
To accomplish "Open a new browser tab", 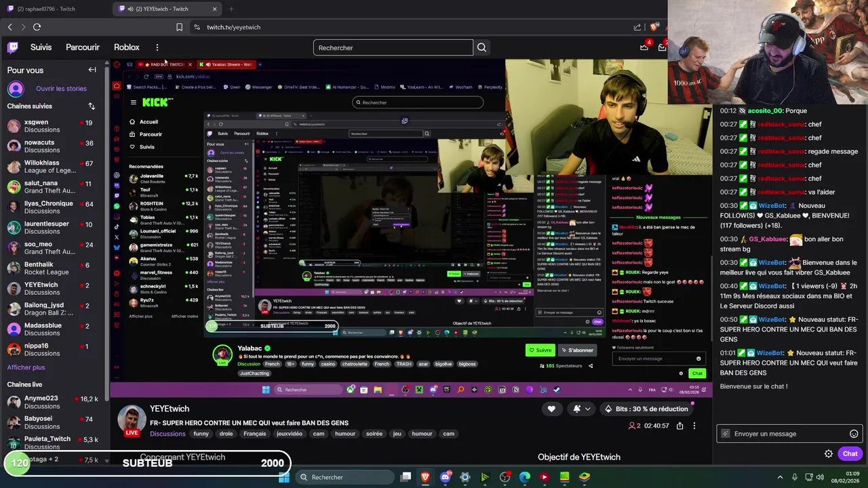I will 231,9.
